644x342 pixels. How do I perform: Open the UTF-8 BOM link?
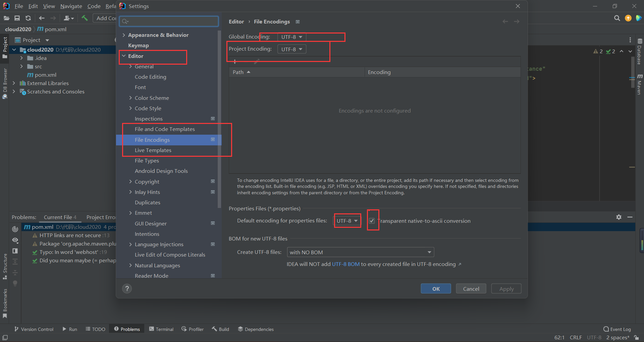[345, 264]
